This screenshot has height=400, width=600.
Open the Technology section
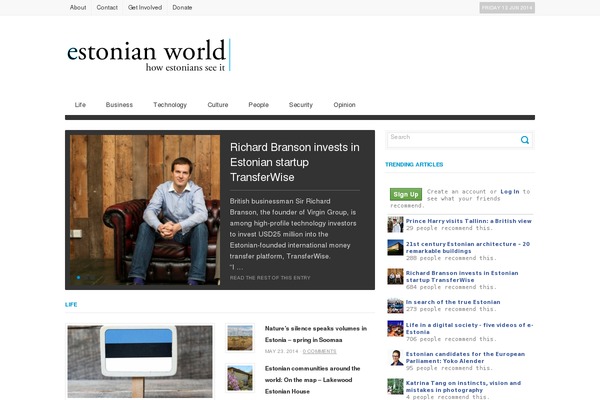tap(170, 105)
